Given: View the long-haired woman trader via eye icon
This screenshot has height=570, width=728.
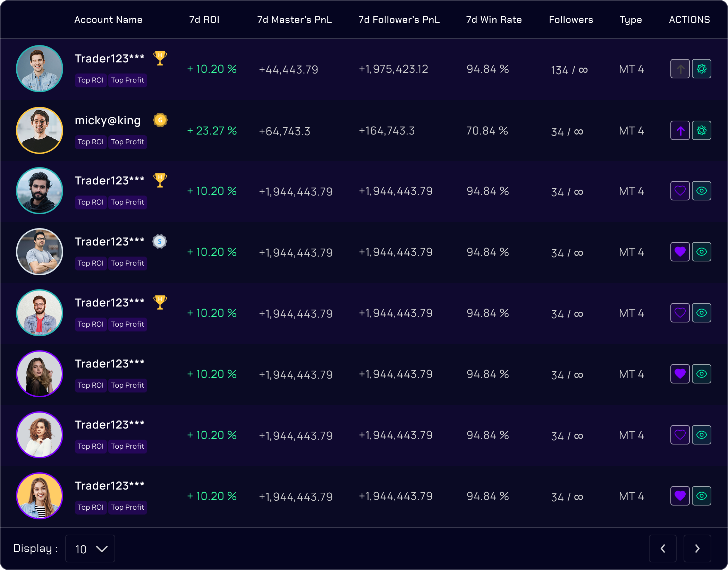Looking at the screenshot, I should [701, 374].
